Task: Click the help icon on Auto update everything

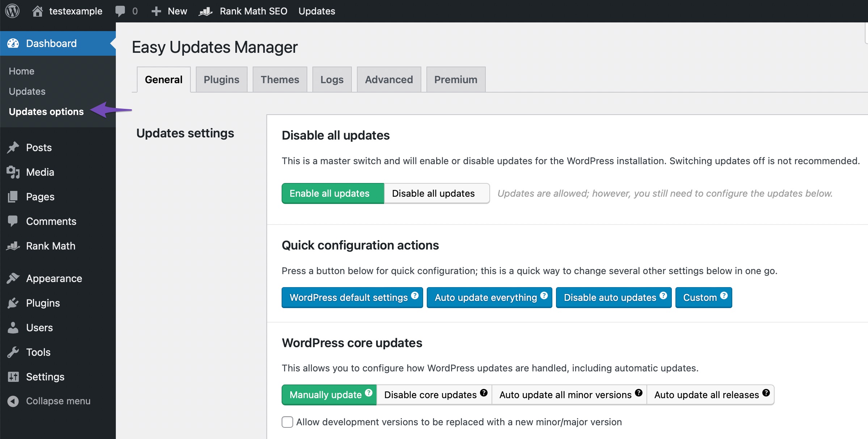Action: (544, 295)
